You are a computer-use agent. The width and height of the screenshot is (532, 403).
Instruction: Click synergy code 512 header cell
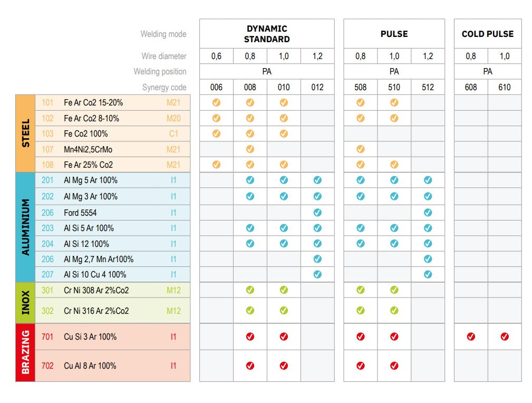pos(428,87)
